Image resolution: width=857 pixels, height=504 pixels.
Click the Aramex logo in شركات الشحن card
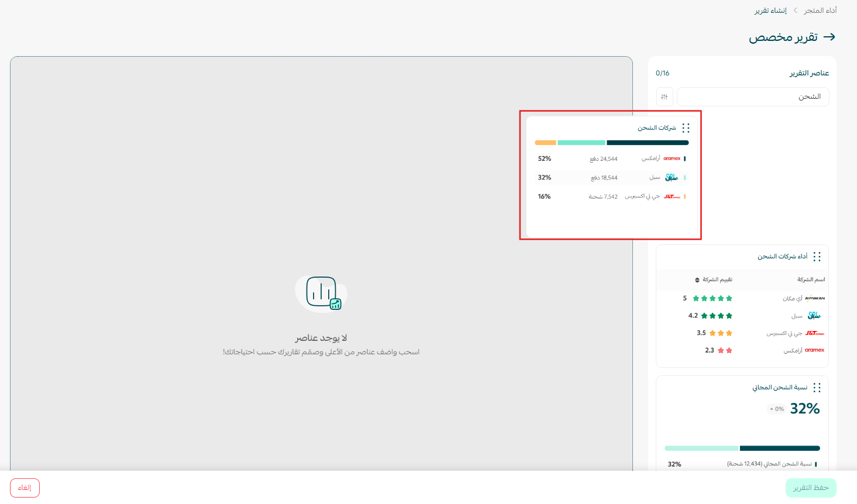point(672,158)
